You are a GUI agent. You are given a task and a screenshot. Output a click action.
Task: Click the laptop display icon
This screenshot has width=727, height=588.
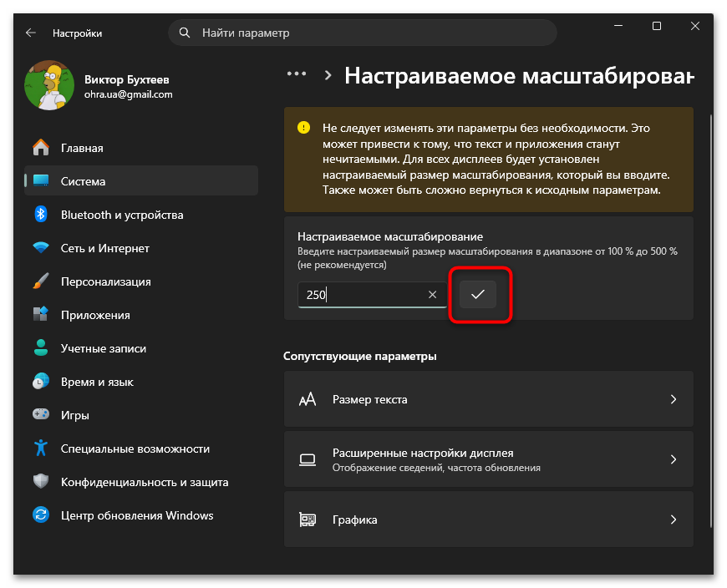click(x=308, y=459)
